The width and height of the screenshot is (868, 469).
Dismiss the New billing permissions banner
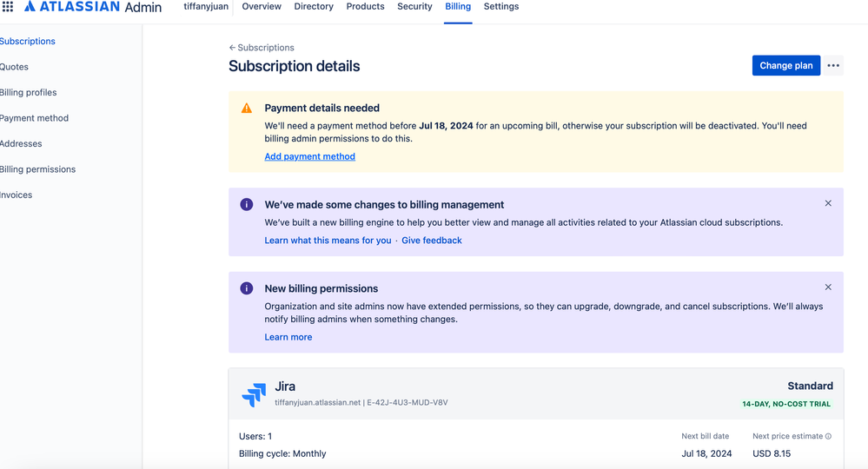(828, 287)
